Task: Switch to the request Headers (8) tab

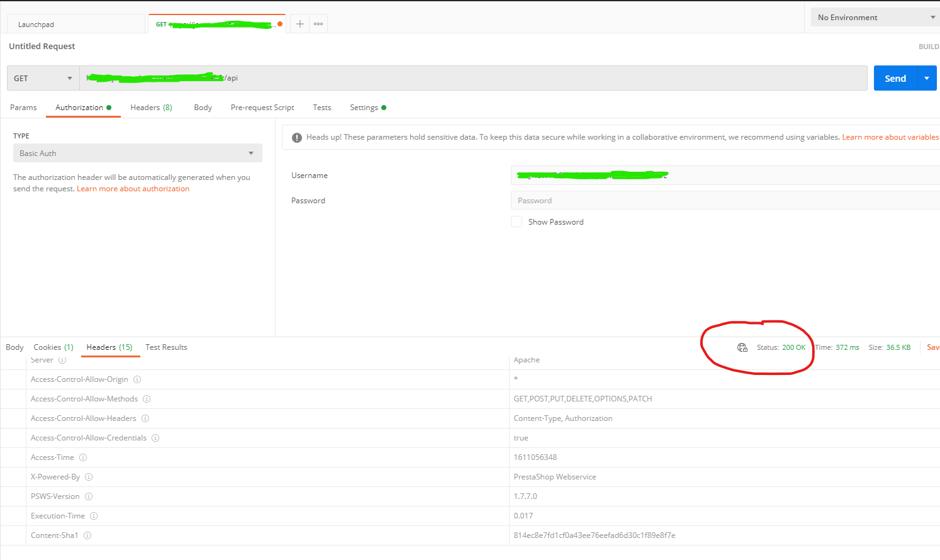Action: click(x=151, y=108)
